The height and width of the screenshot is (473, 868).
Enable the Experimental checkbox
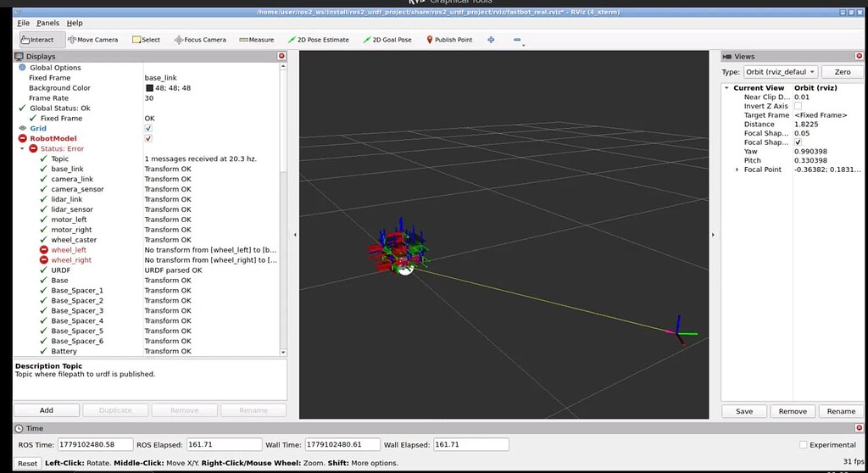tap(804, 445)
